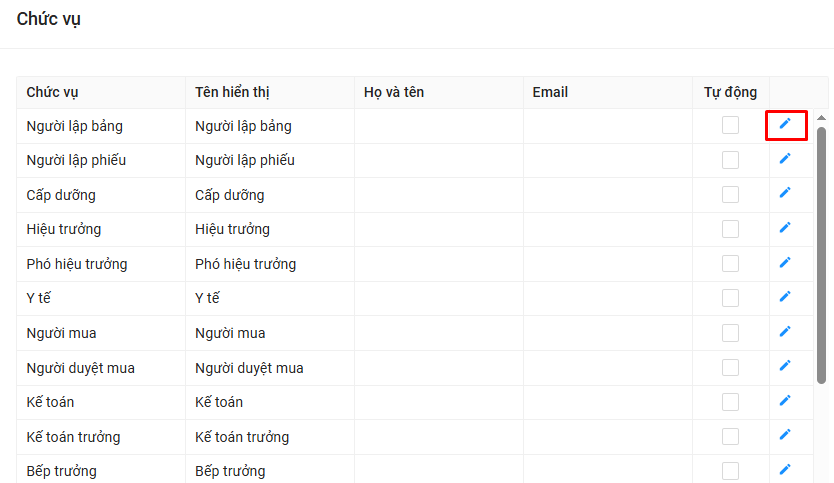The height and width of the screenshot is (483, 834).
Task: Tick Tự động checkbox for Hiệu trưởng
Action: [731, 229]
